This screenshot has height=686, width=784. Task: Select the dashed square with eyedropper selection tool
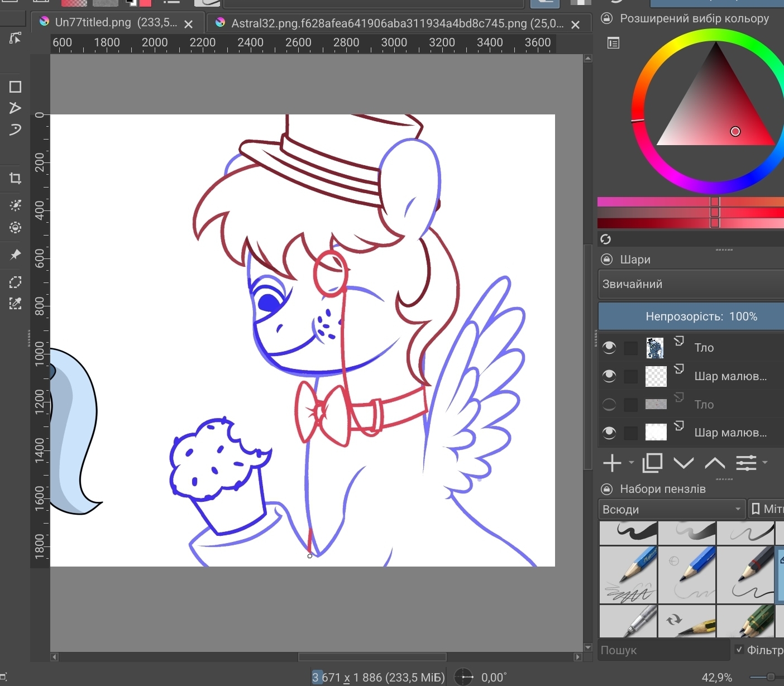point(15,303)
